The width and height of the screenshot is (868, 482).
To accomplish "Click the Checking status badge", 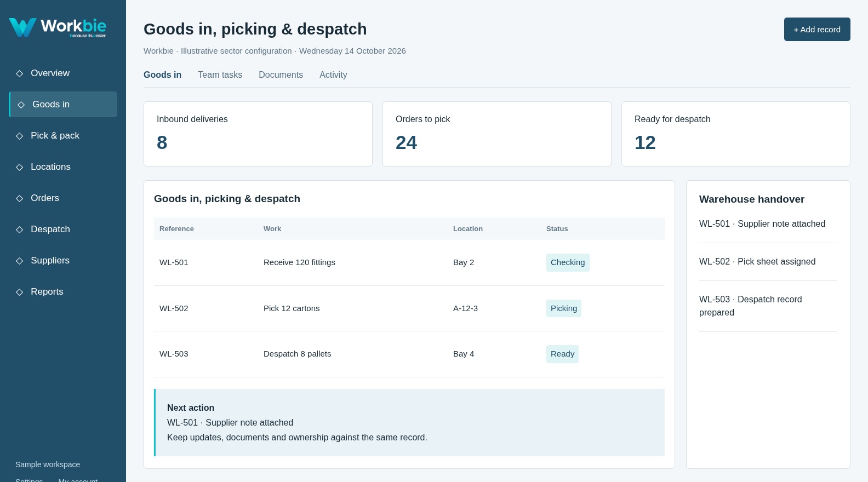I will [x=568, y=262].
